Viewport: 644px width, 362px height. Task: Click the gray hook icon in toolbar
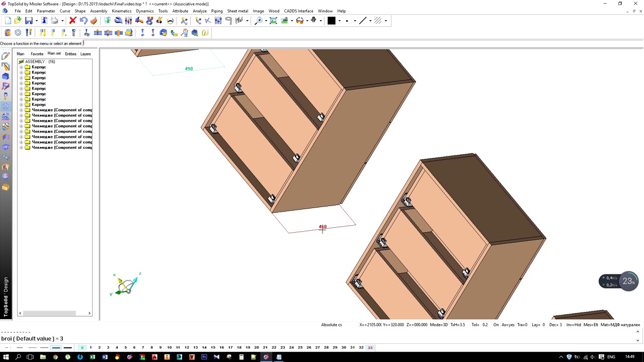(228, 21)
